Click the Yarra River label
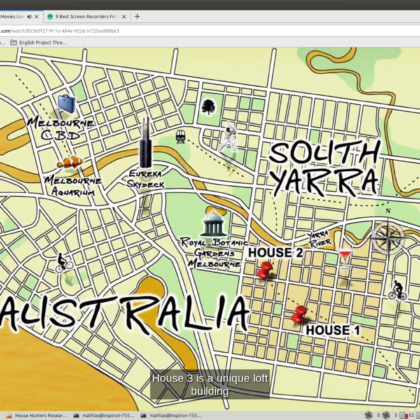This screenshot has width=420, height=420. pos(319,239)
